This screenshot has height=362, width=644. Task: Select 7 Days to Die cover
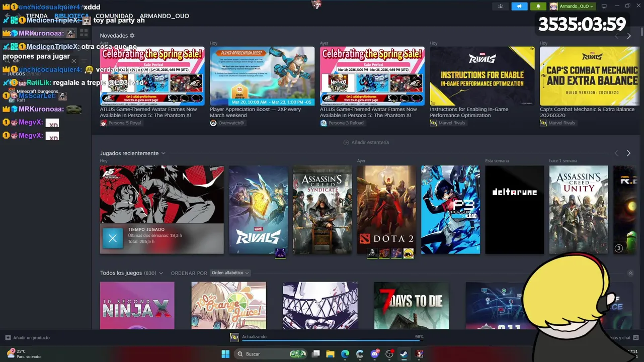(x=412, y=306)
